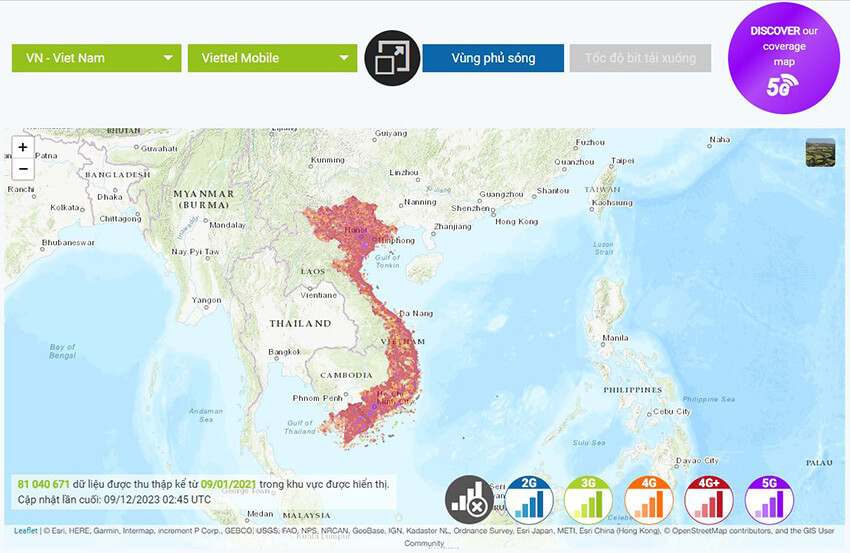Toggle the 4G coverage layer
The height and width of the screenshot is (553, 850).
click(647, 497)
